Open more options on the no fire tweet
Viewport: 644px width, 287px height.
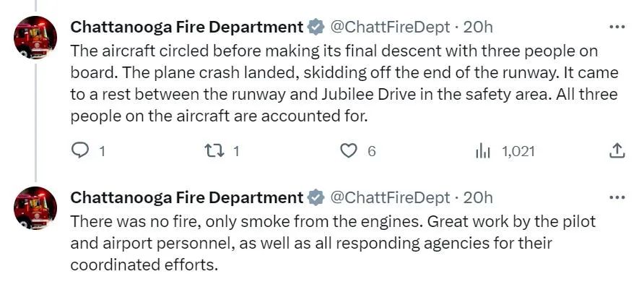point(617,198)
